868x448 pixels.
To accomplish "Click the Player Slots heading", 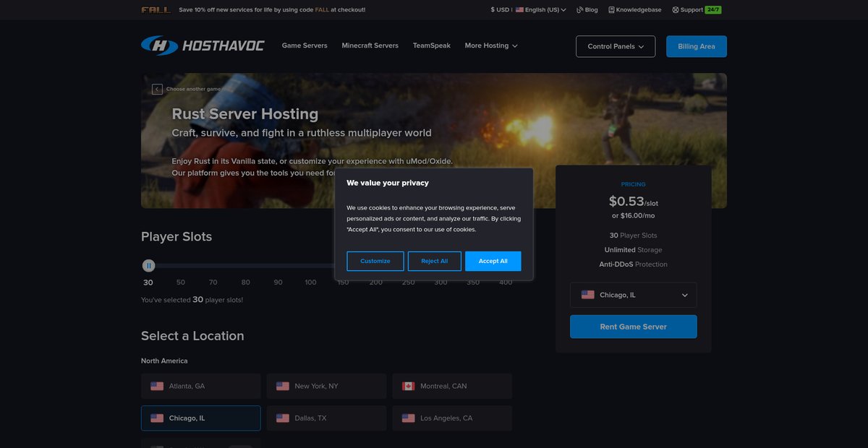I will click(176, 237).
